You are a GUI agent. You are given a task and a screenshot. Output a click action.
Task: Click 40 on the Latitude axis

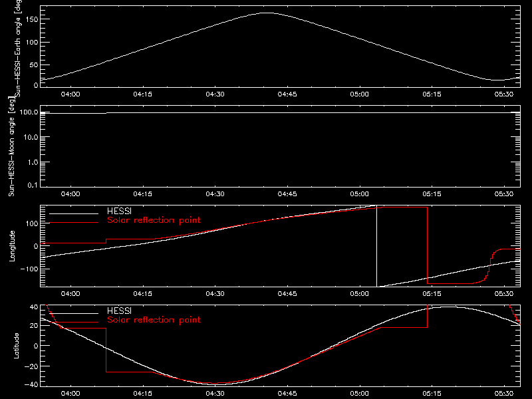point(34,307)
